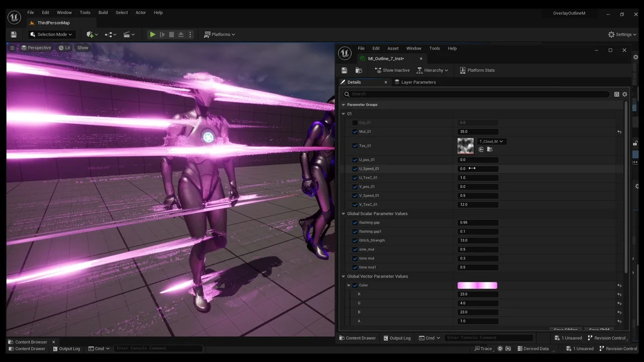644x362 pixels.
Task: Click the pink Color swatch
Action: click(477, 286)
